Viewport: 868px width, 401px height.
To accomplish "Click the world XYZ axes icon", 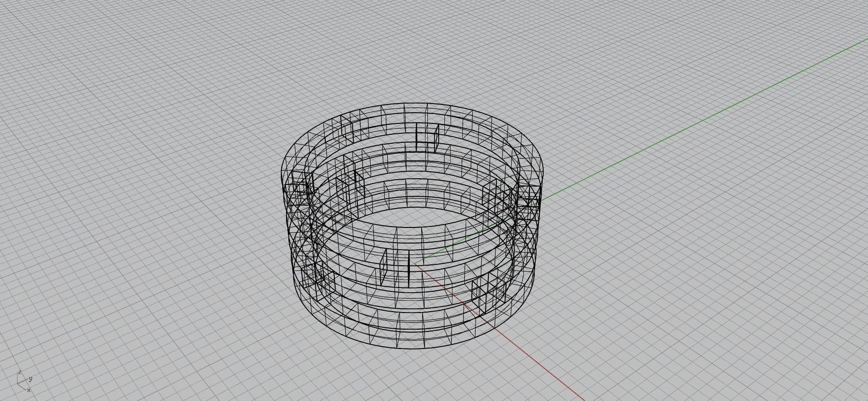I will (x=24, y=381).
